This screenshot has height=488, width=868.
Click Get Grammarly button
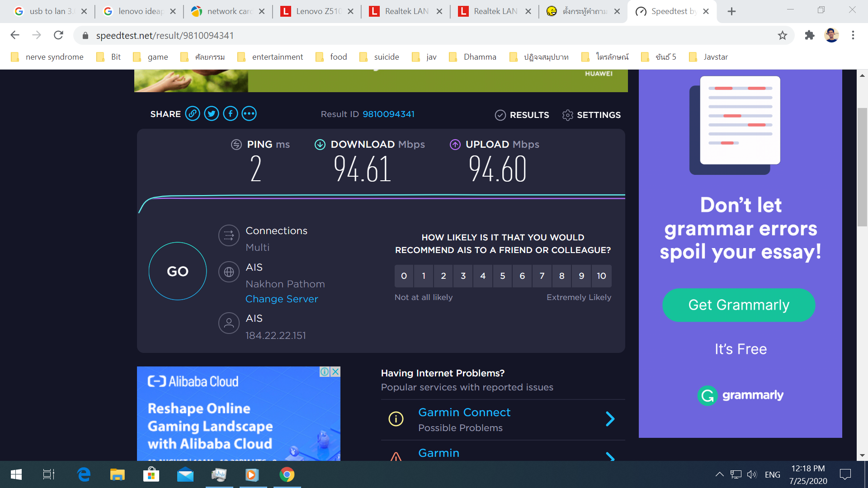pyautogui.click(x=739, y=305)
